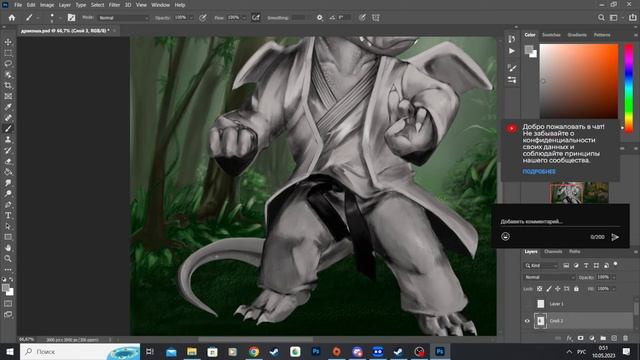Click the Share icon at top right
The image size is (640, 360).
click(x=633, y=18)
